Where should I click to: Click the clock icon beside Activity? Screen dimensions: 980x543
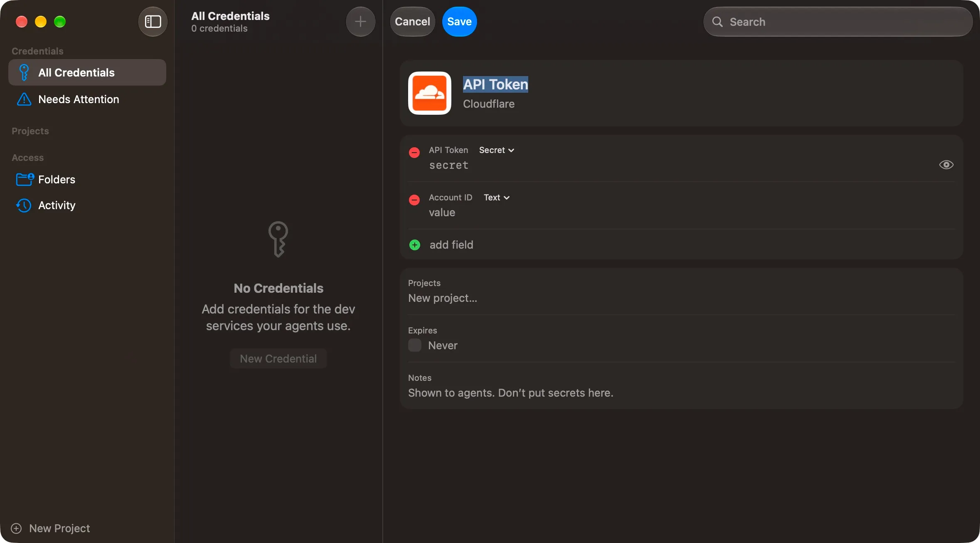pyautogui.click(x=24, y=205)
